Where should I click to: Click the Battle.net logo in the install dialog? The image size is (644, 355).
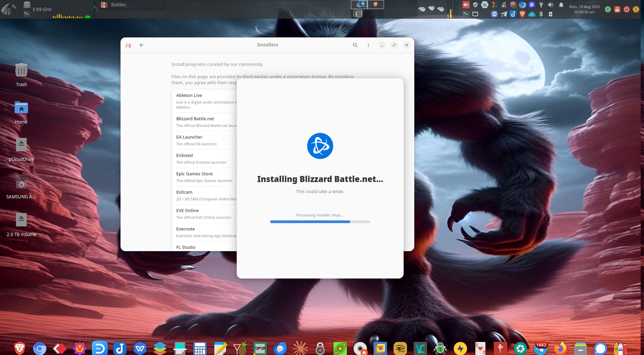coord(320,146)
